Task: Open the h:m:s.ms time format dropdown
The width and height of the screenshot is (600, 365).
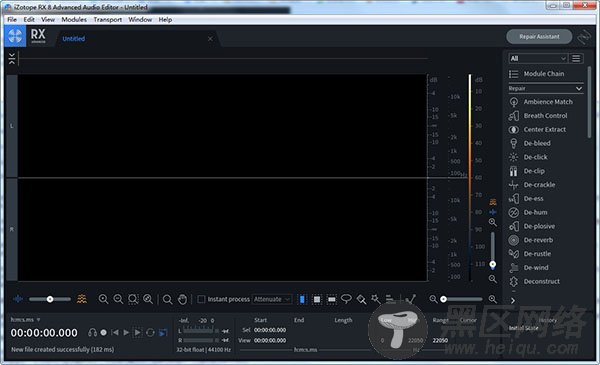Action: click(25, 319)
